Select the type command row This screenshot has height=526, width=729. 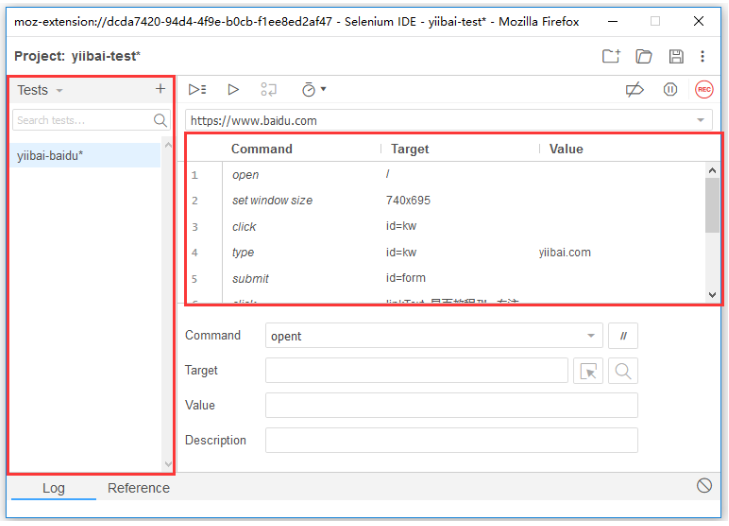pos(446,253)
